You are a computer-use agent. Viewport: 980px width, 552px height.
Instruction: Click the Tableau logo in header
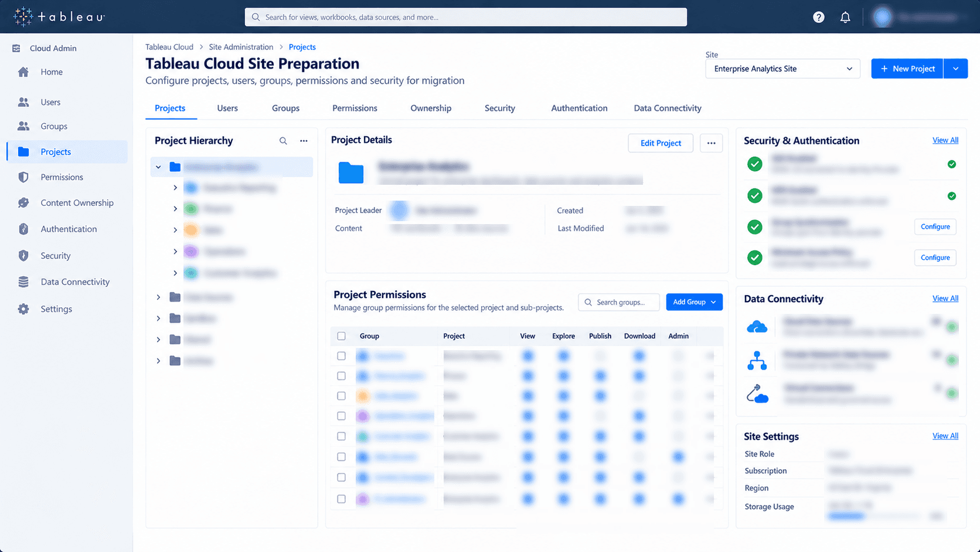pos(59,17)
